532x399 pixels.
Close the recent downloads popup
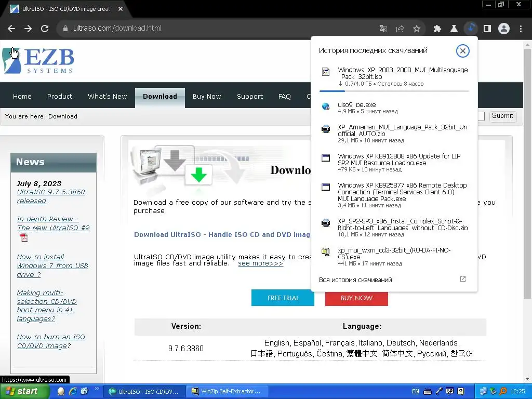point(462,51)
